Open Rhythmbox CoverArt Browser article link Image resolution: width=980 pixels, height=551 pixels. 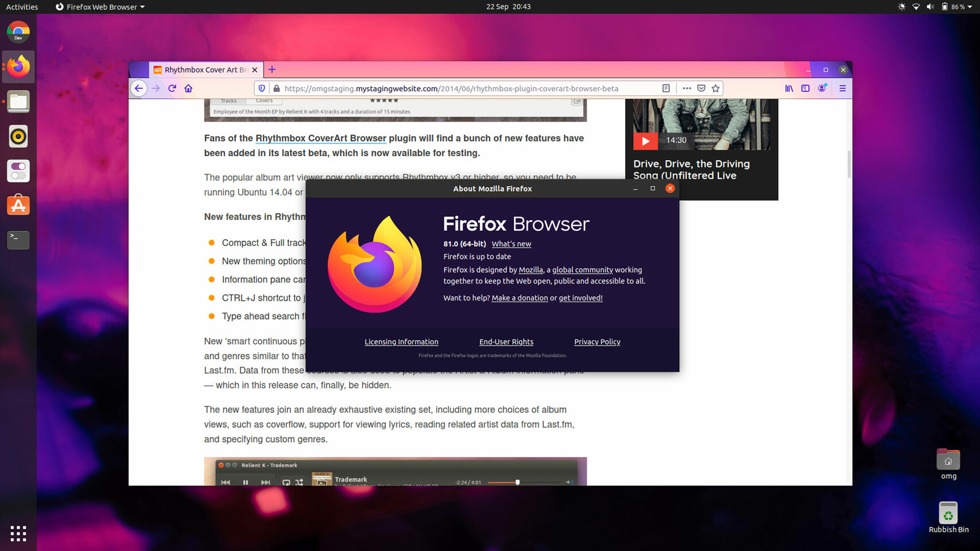pyautogui.click(x=321, y=138)
